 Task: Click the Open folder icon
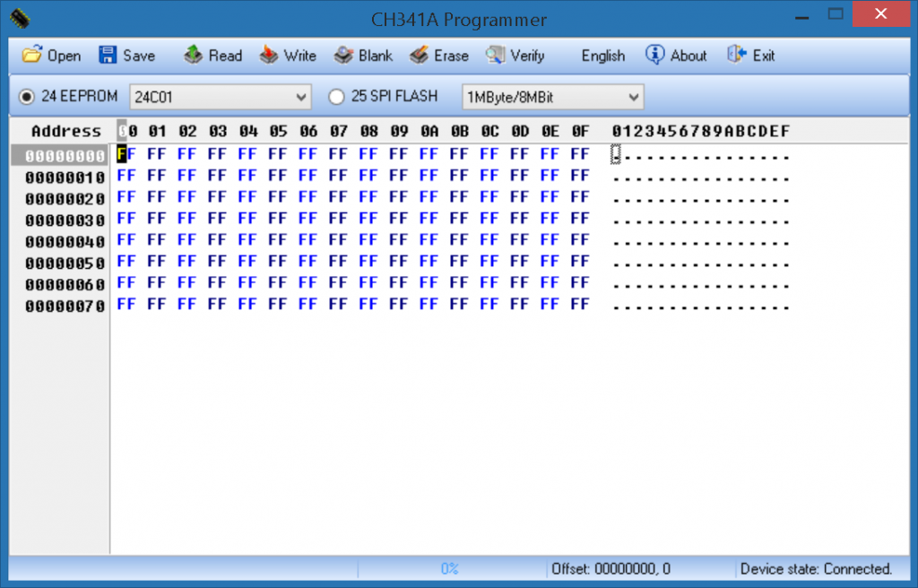point(32,55)
